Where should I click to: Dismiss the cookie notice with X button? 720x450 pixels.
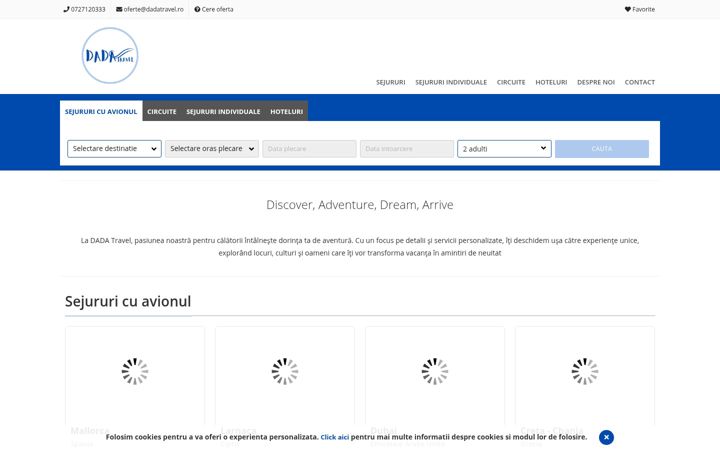[606, 437]
